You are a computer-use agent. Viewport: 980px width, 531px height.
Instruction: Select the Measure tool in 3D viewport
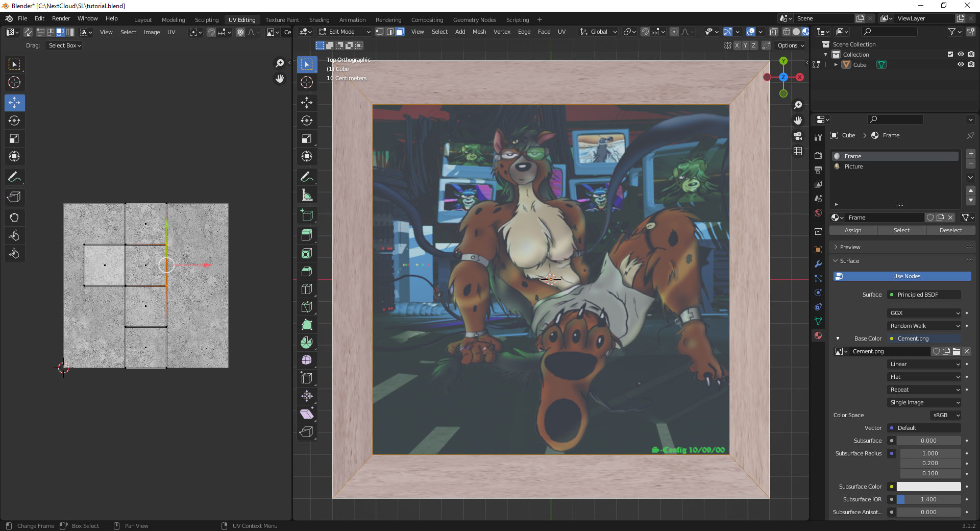coord(307,195)
